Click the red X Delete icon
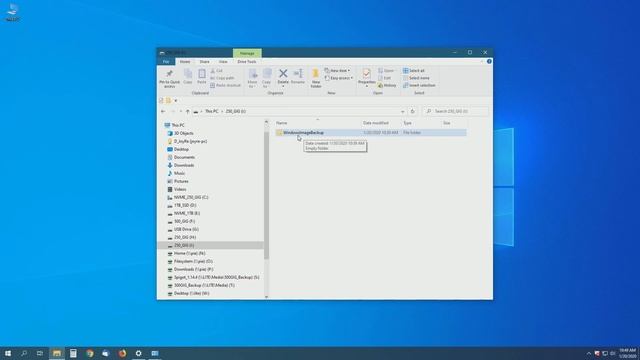The height and width of the screenshot is (360, 640). [283, 74]
